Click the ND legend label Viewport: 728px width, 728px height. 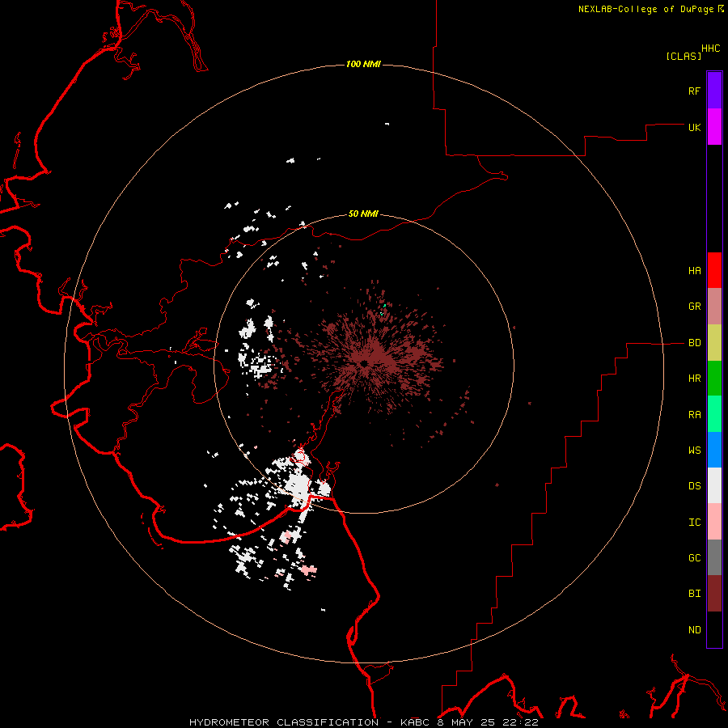pyautogui.click(x=694, y=630)
